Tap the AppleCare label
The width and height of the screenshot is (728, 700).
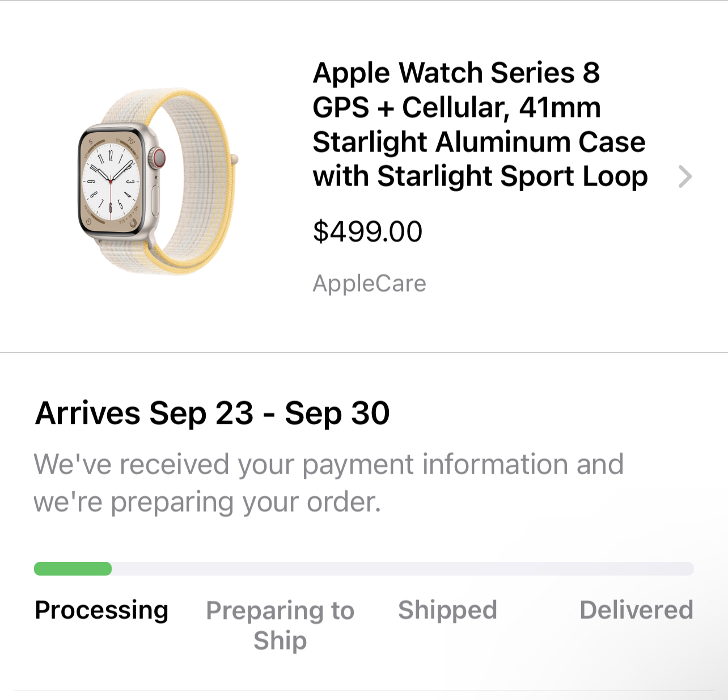[369, 283]
